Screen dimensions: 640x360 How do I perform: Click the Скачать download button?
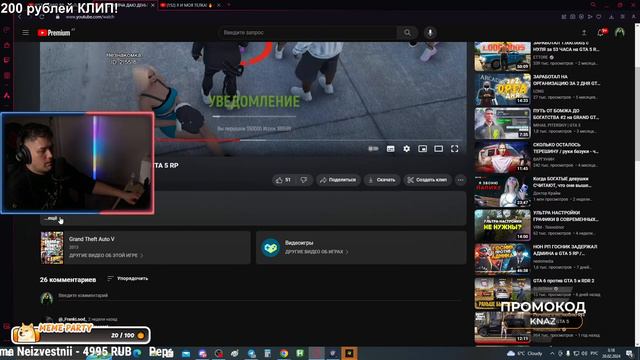[x=382, y=180]
